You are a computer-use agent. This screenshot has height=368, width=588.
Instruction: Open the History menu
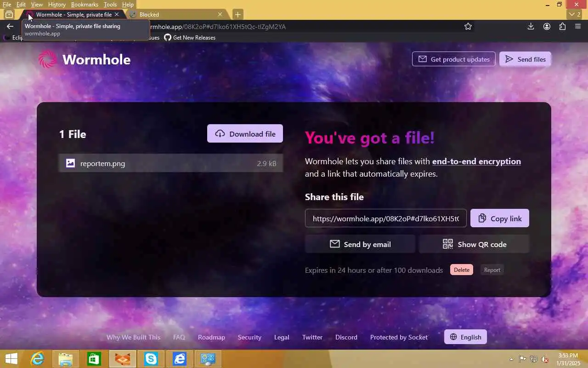click(57, 5)
